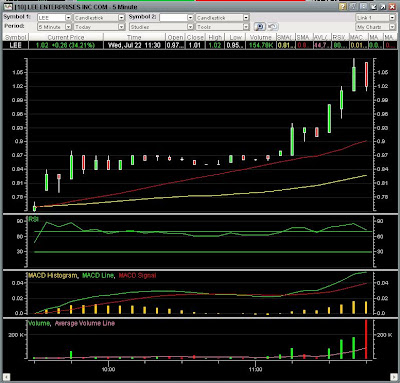This screenshot has height=383, width=400.
Task: Click the Current Price column header
Action: pos(66,37)
